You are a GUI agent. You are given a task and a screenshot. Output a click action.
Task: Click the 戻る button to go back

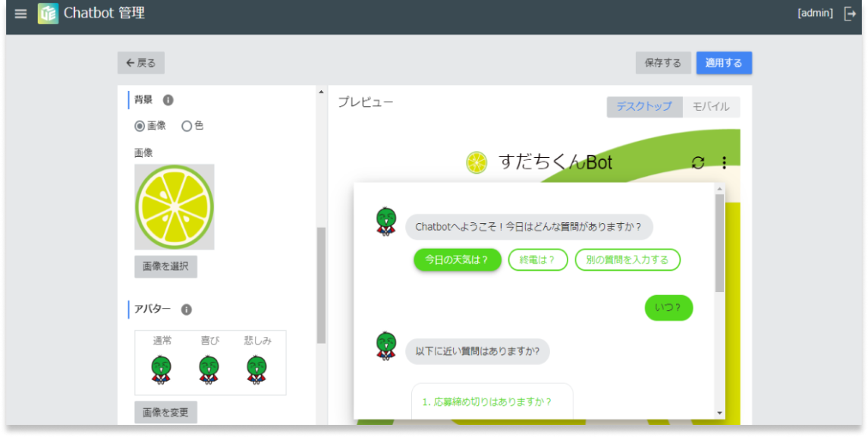[140, 63]
